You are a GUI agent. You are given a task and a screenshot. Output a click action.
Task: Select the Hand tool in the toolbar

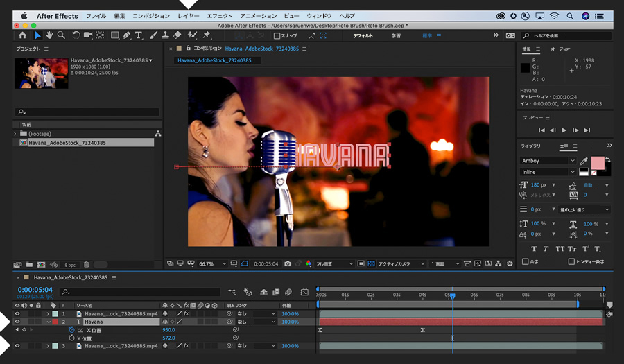49,35
